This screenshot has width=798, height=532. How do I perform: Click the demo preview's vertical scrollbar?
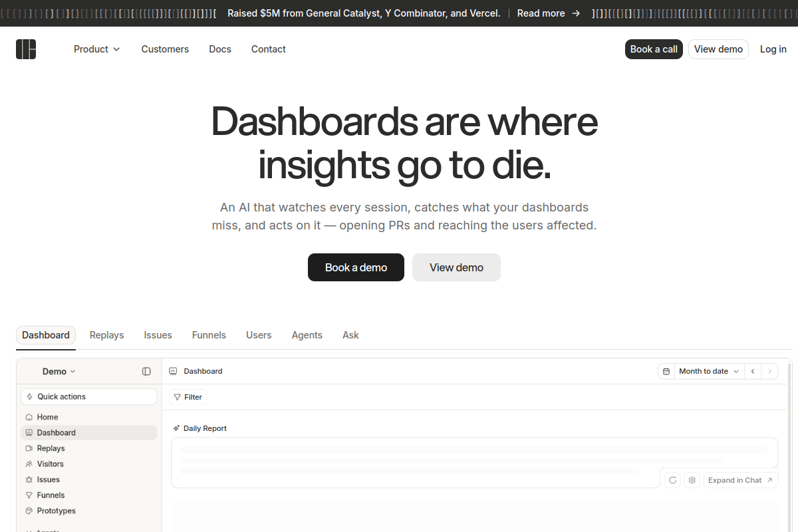789,446
